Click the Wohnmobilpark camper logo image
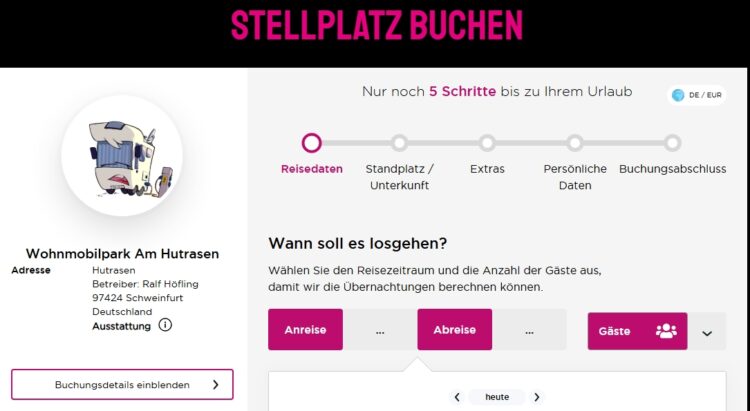This screenshot has width=750, height=411. tap(122, 156)
